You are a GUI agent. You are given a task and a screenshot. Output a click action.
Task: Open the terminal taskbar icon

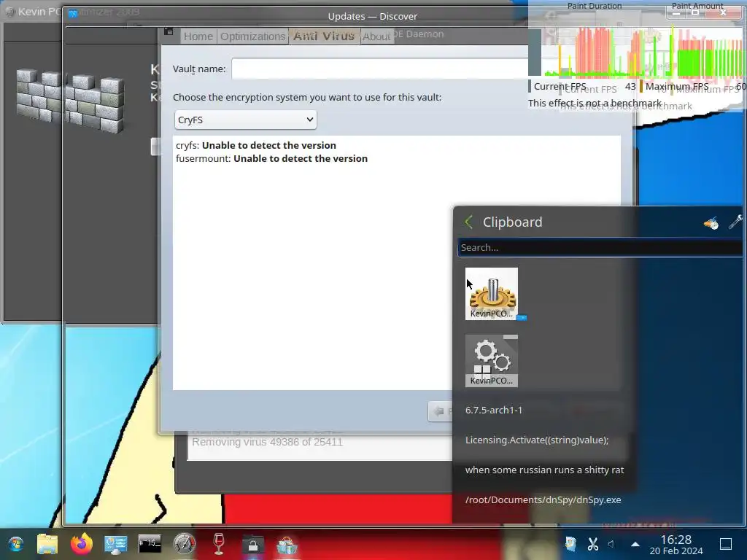(x=150, y=544)
